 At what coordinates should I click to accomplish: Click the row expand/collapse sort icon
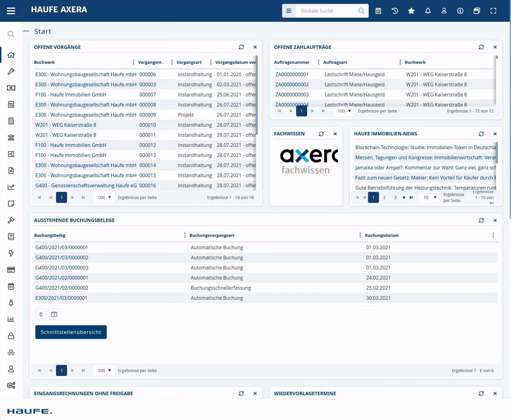[x=41, y=314]
